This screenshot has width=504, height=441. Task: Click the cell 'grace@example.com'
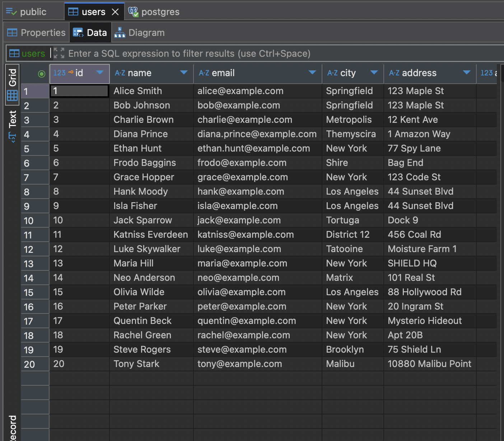pyautogui.click(x=258, y=177)
